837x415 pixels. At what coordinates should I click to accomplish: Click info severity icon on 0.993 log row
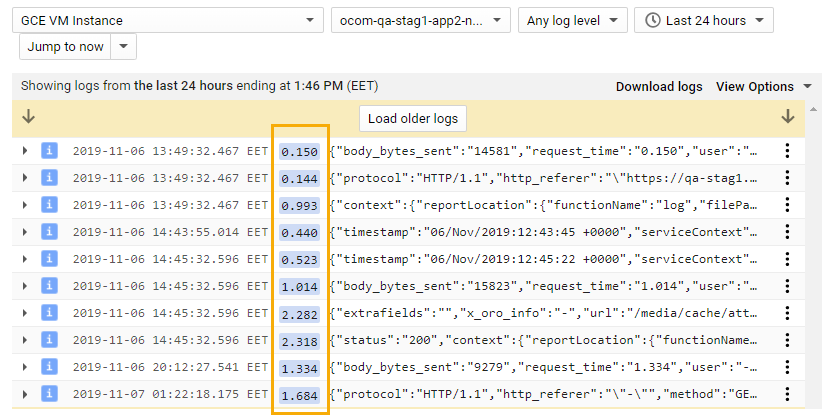coord(48,205)
